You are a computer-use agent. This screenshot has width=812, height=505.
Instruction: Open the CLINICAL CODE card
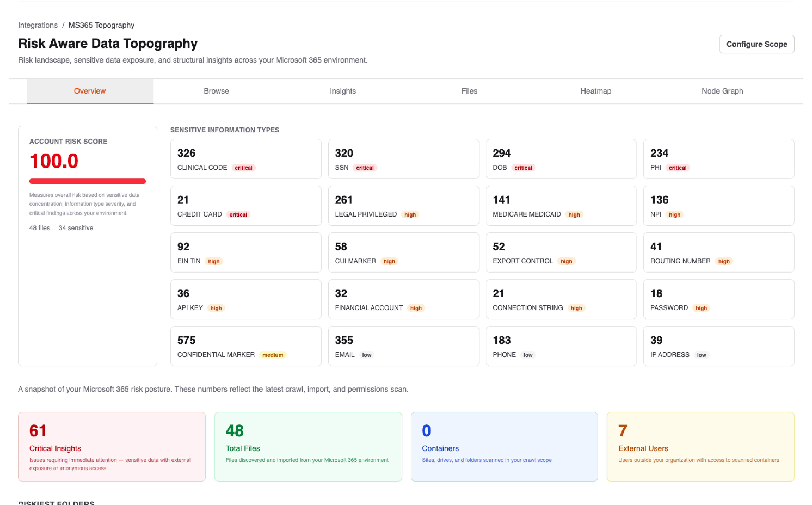coord(246,159)
